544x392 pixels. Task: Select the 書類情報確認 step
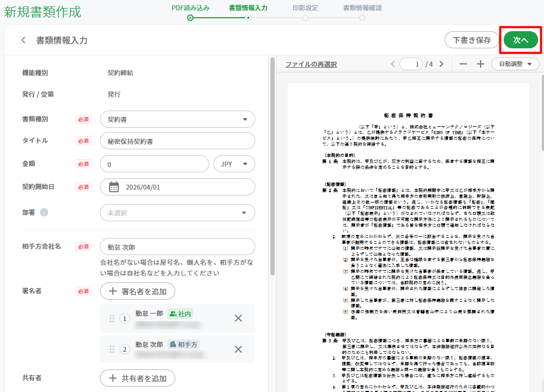(362, 11)
